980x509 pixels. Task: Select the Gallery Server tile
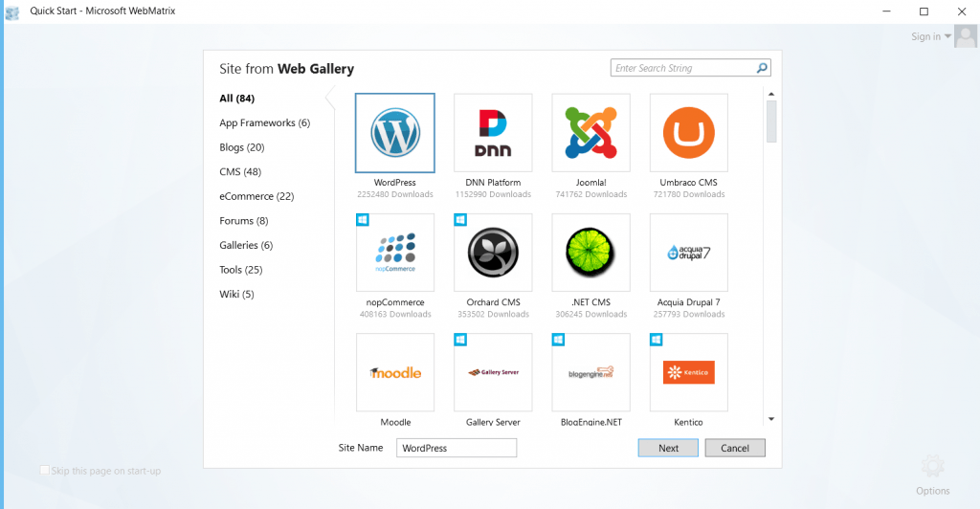pyautogui.click(x=493, y=372)
